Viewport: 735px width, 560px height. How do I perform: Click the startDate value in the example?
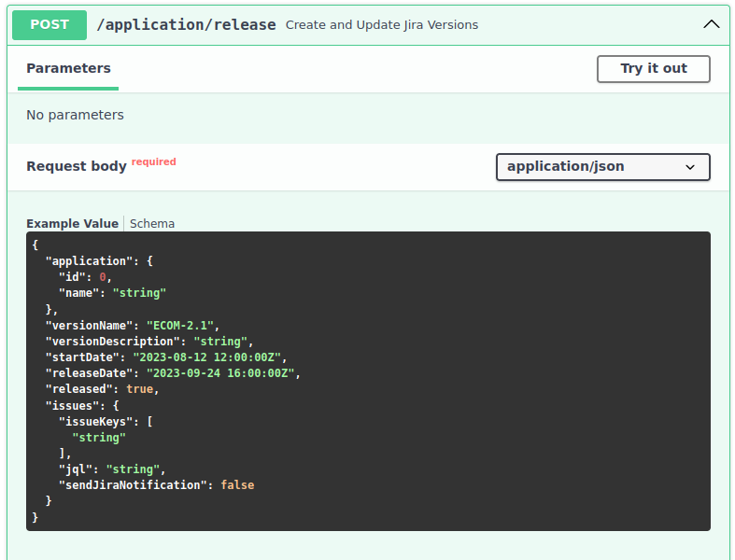208,357
